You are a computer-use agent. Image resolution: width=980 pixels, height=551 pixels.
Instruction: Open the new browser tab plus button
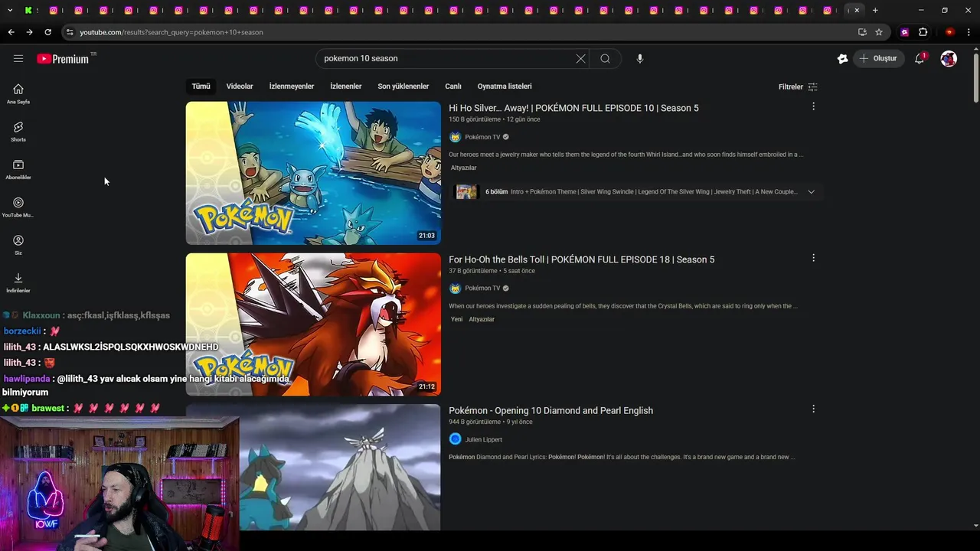click(x=875, y=10)
